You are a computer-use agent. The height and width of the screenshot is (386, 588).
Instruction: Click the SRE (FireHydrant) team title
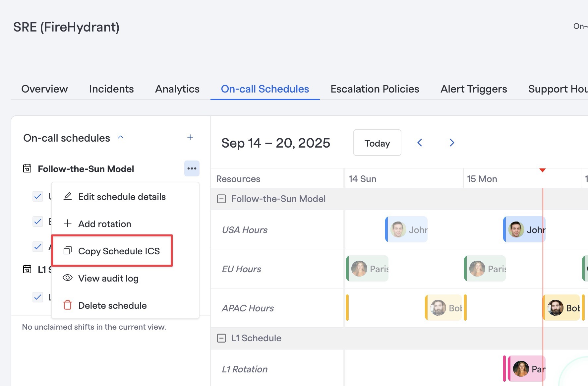(x=66, y=27)
